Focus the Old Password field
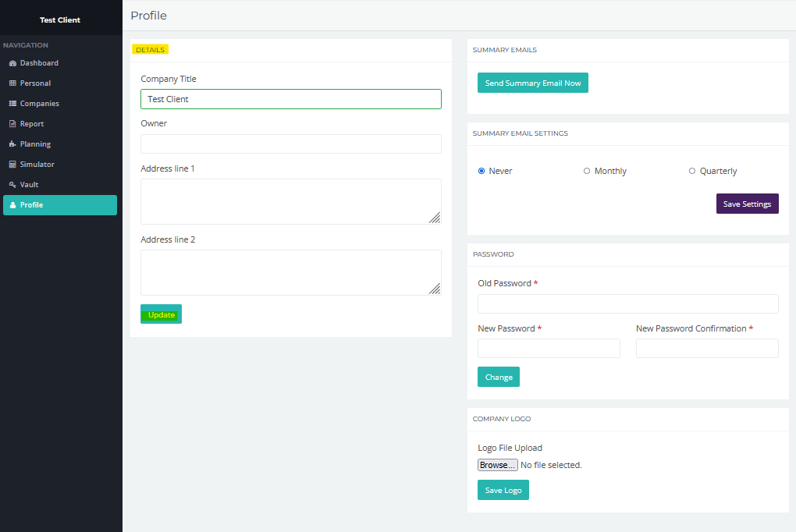The height and width of the screenshot is (532, 796). tap(628, 303)
